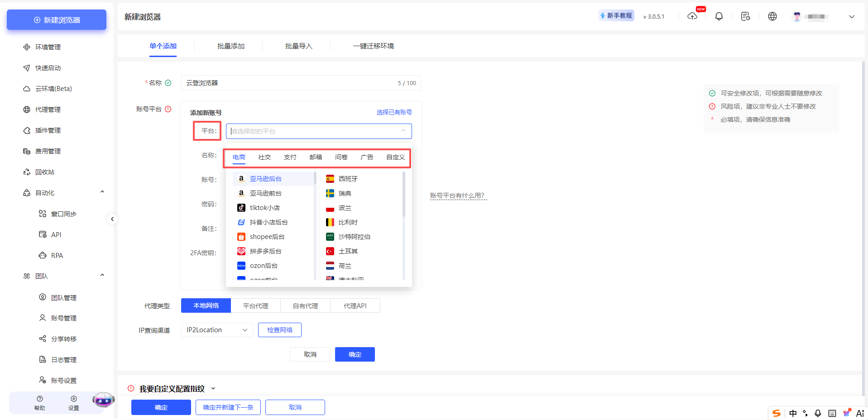Select the 社交 platform category tab
This screenshot has width=868, height=420.
coord(264,157)
